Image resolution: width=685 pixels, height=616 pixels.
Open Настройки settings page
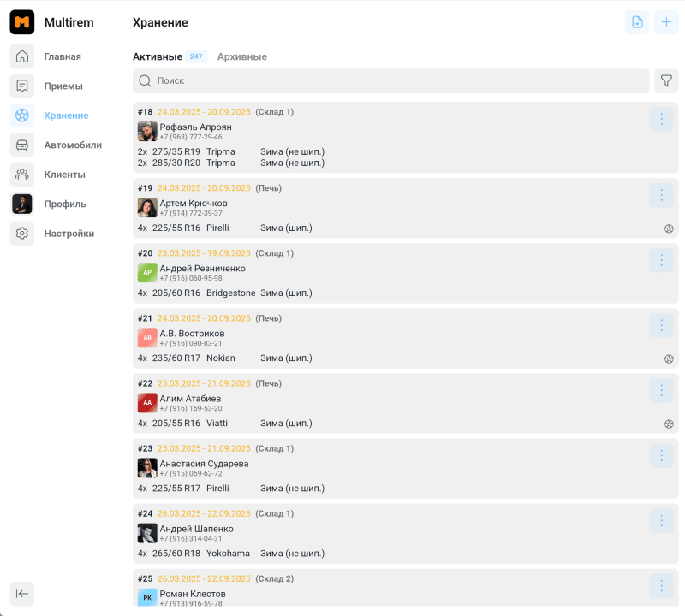(68, 234)
